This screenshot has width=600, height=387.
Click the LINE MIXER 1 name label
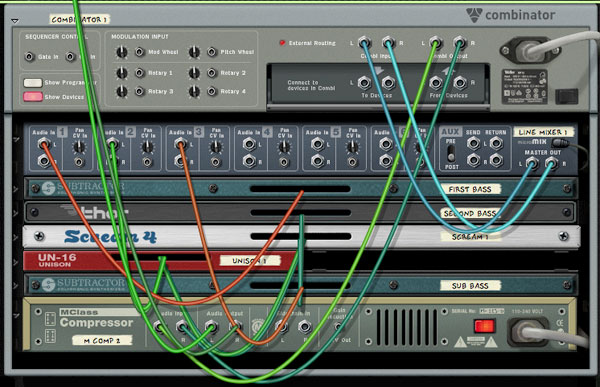[x=543, y=132]
